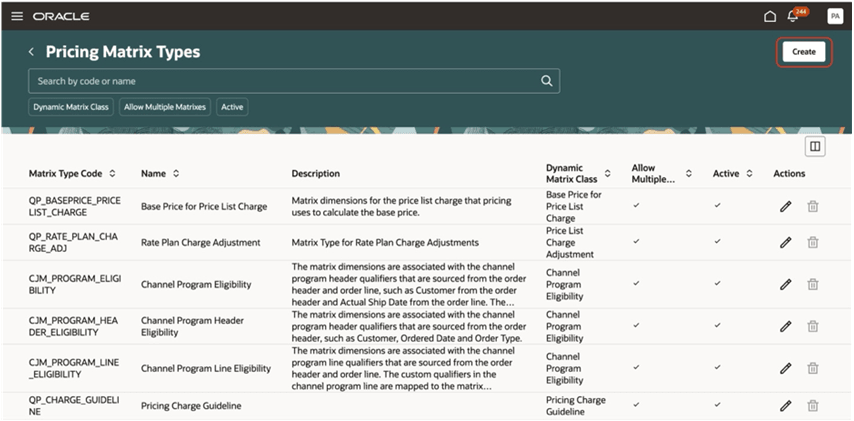This screenshot has width=854, height=421.
Task: Toggle the Active filter chip
Action: coord(232,107)
